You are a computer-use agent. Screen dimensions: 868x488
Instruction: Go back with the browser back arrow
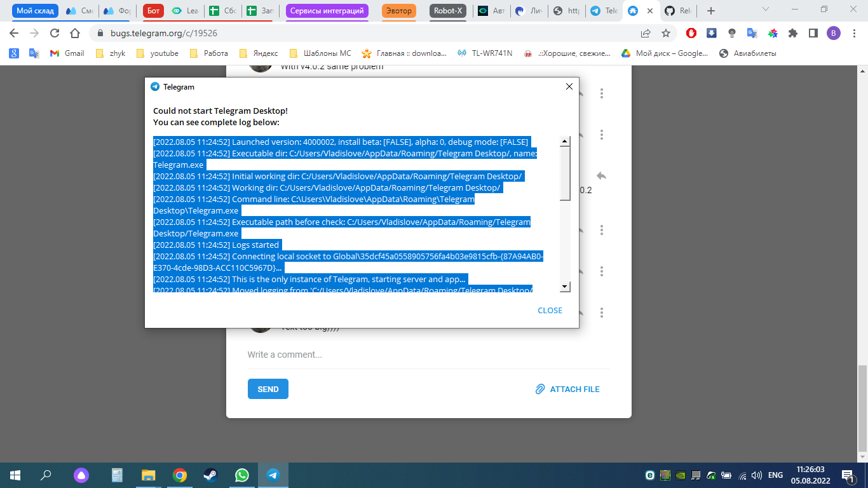(14, 33)
